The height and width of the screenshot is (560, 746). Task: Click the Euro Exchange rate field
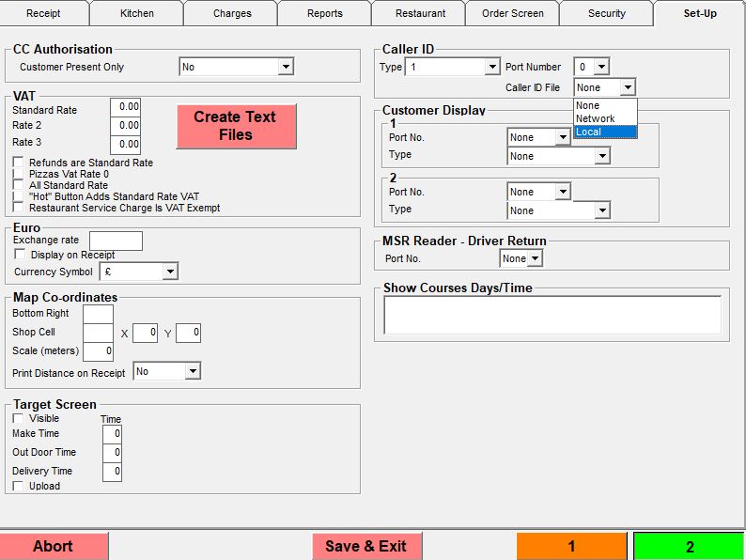115,241
